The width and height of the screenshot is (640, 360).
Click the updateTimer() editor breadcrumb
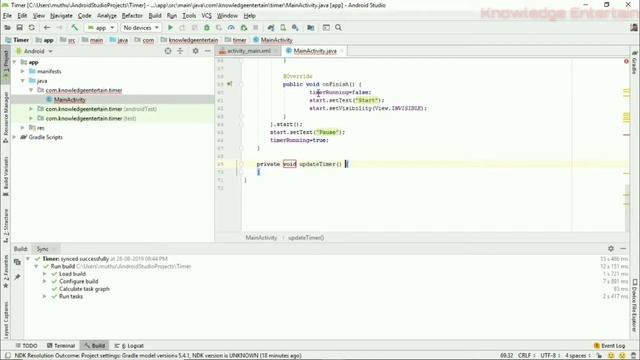pyautogui.click(x=306, y=238)
